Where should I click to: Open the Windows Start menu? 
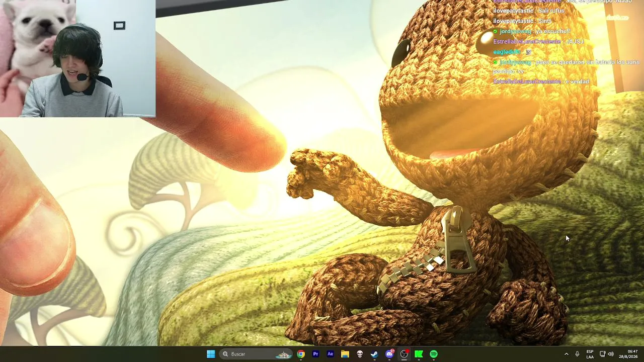click(211, 354)
